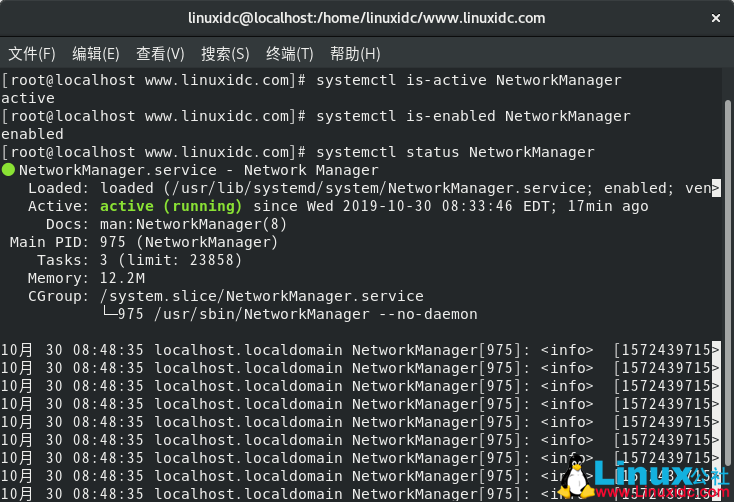The width and height of the screenshot is (734, 502).
Task: Click the "systemctl is-enabled NetworkManager" command
Action: coord(473,116)
